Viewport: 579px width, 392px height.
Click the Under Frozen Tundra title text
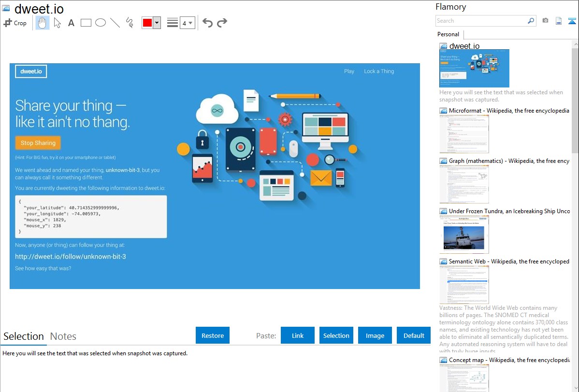click(x=509, y=211)
